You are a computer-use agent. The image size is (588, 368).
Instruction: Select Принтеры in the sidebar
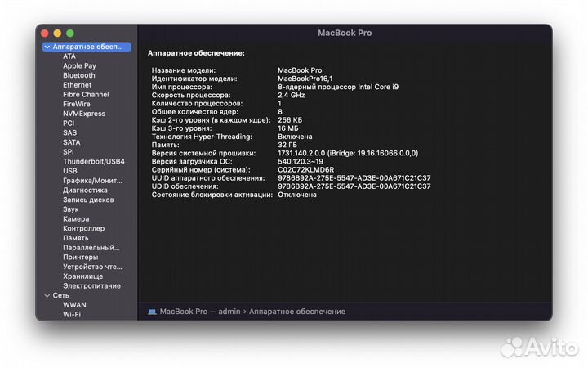coord(81,258)
